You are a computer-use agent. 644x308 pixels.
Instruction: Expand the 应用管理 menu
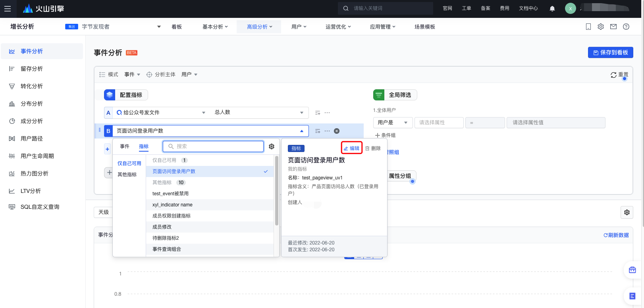click(383, 27)
